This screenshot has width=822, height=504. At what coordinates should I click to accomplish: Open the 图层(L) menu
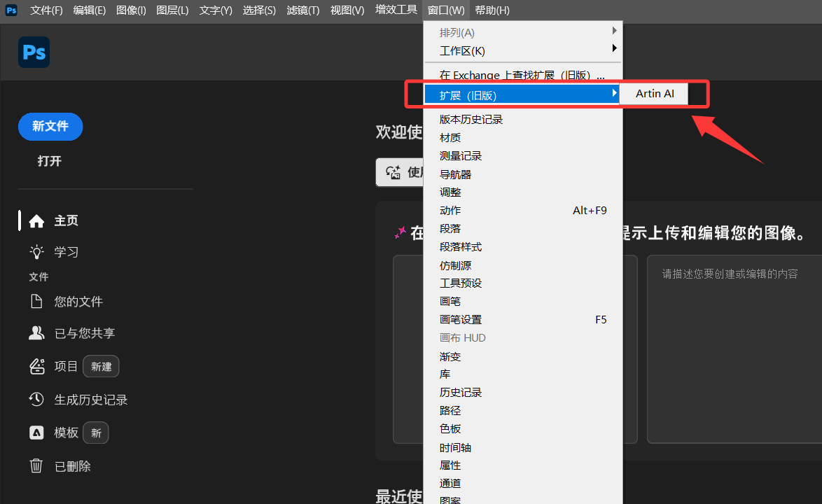[x=172, y=10]
